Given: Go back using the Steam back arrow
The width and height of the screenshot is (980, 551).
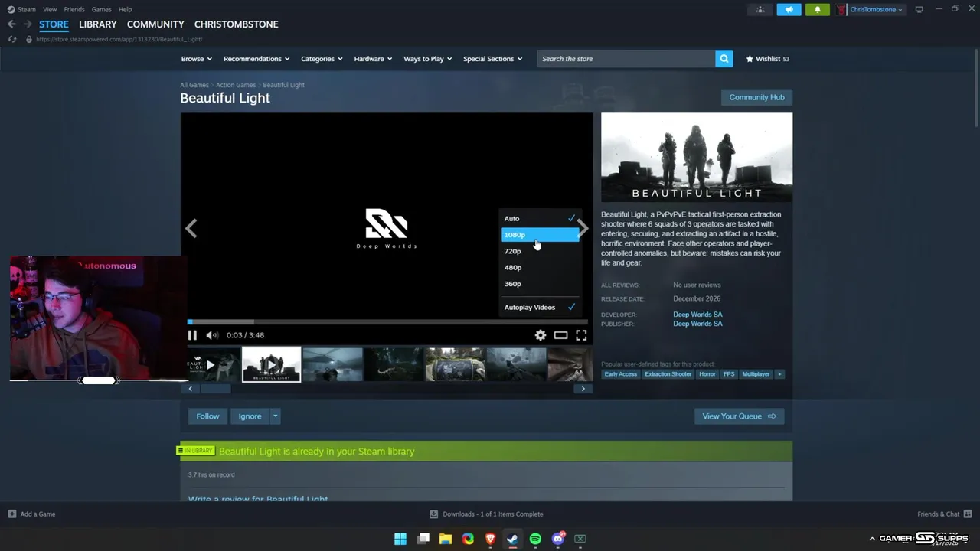Looking at the screenshot, I should coord(11,24).
